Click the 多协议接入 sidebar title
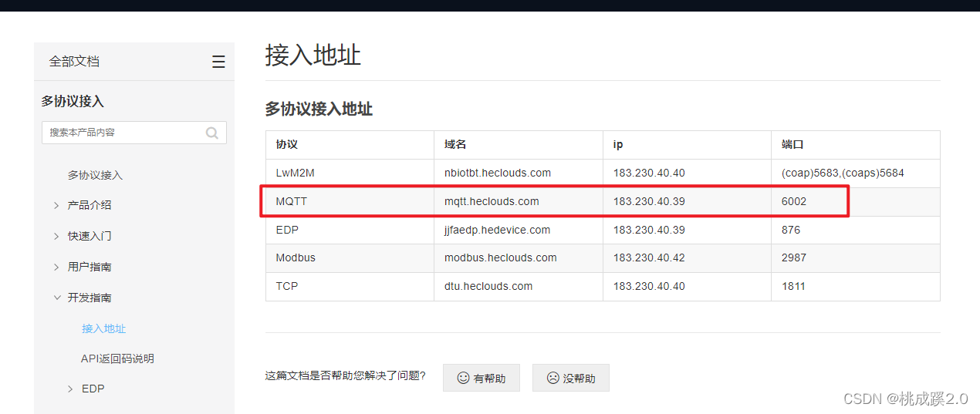 [73, 101]
